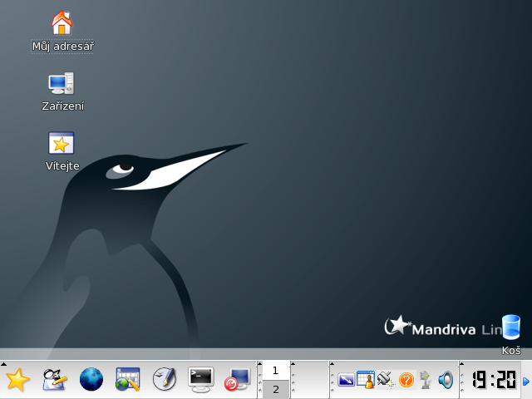Click the launcher applet handle arrow at panel start
This screenshot has height=399, width=532.
[3, 364]
